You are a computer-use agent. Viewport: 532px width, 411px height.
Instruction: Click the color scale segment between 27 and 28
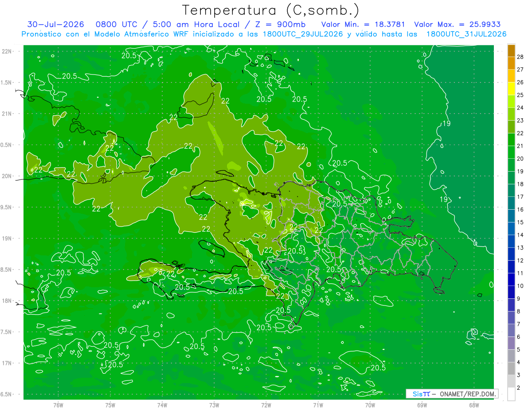pyautogui.click(x=511, y=63)
